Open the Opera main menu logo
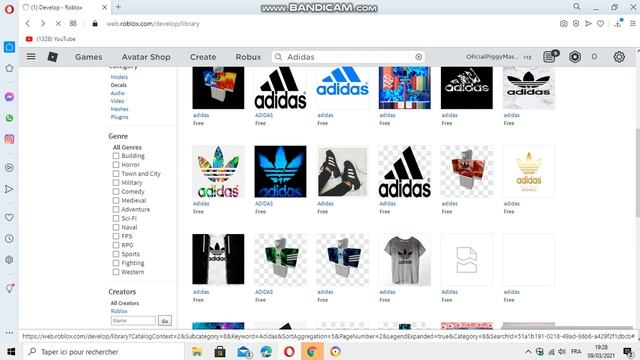 [9, 9]
